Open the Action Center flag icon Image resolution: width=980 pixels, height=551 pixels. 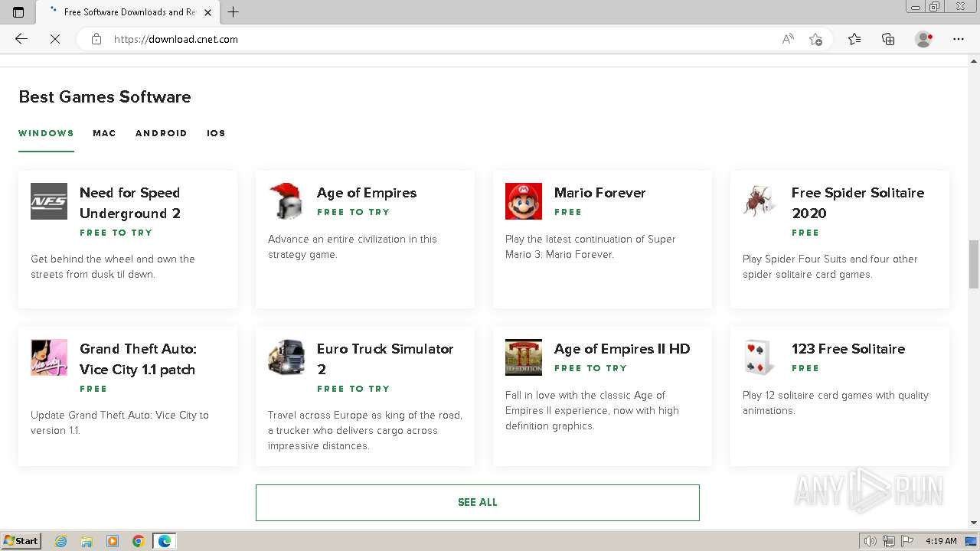click(x=906, y=541)
